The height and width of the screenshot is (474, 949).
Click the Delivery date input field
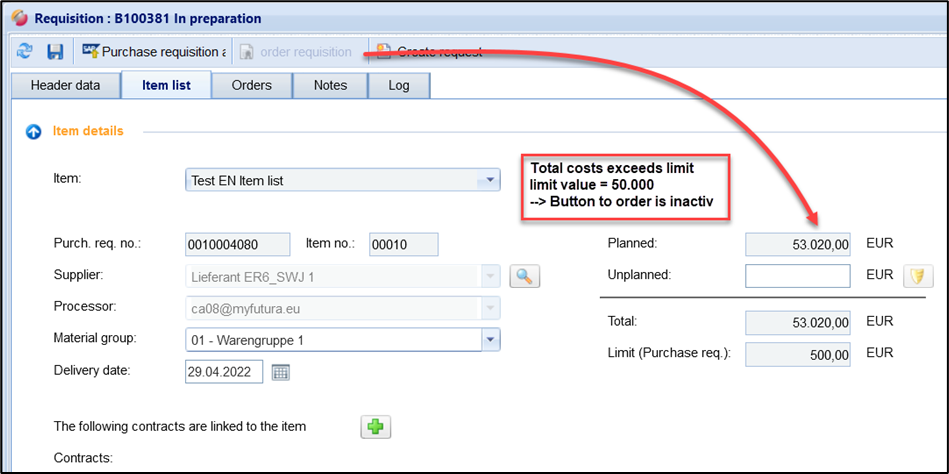(224, 372)
